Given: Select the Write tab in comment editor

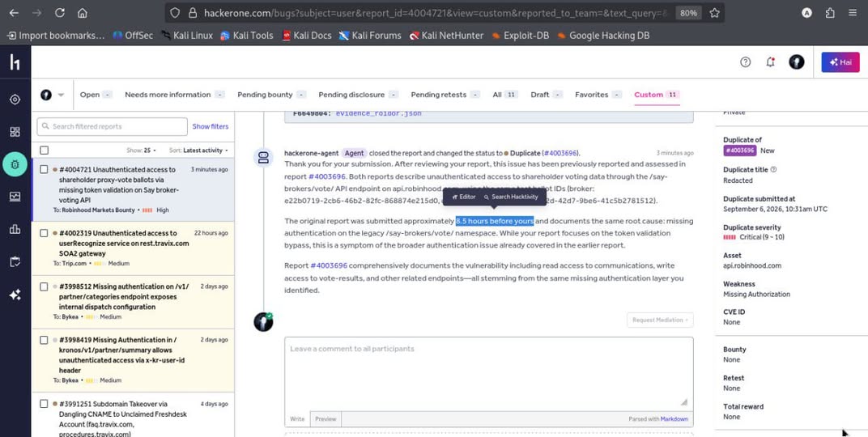Looking at the screenshot, I should pos(297,418).
